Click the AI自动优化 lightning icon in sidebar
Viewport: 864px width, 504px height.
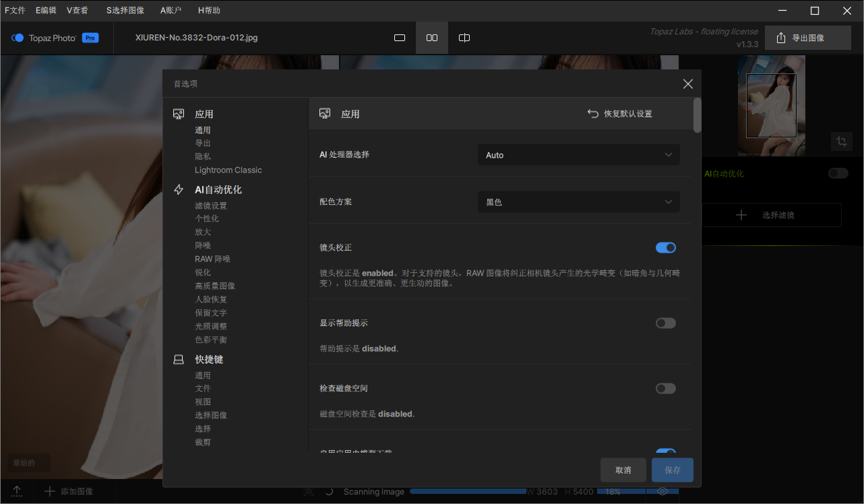179,189
